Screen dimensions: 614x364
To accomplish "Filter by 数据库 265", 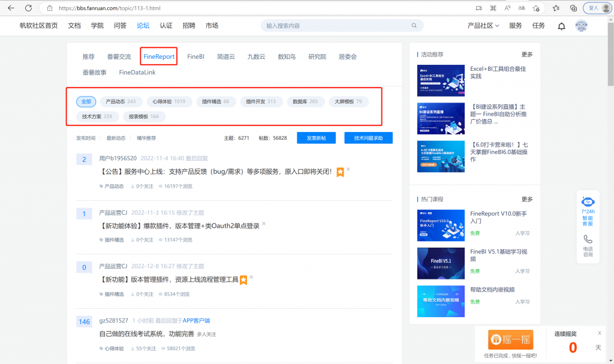I will pos(305,101).
